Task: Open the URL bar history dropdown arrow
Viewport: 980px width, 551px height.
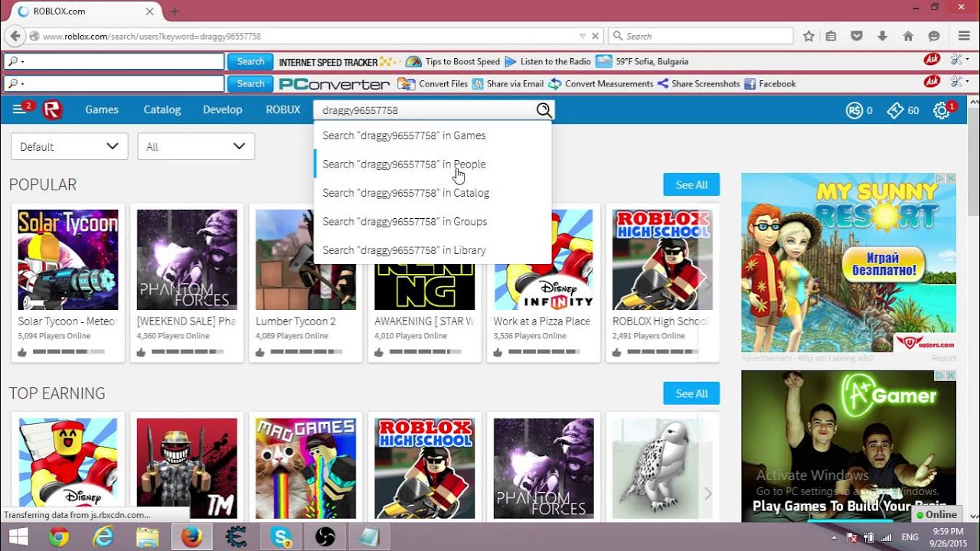Action: click(x=583, y=36)
